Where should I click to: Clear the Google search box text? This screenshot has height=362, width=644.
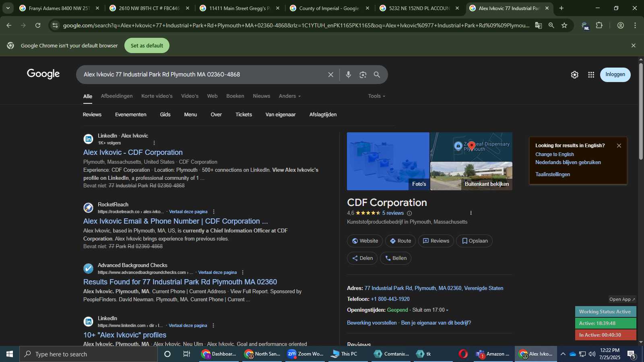click(x=330, y=75)
